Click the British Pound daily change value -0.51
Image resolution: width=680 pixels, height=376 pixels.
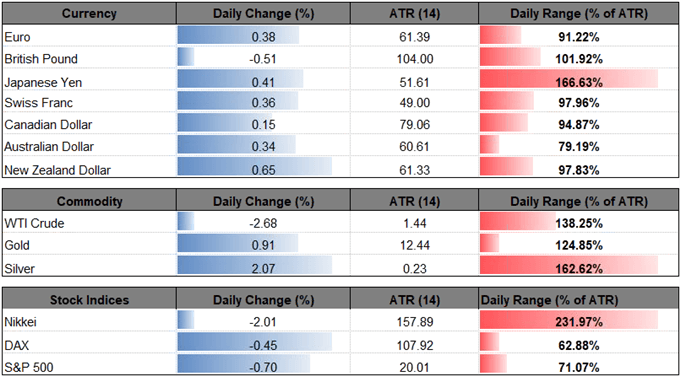tap(263, 59)
